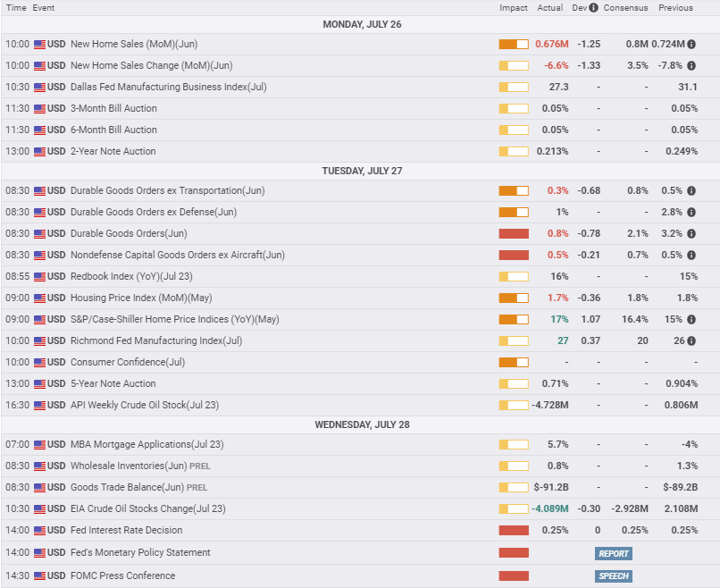Open FOMC Press Conference event
720x588 pixels.
pos(122,575)
